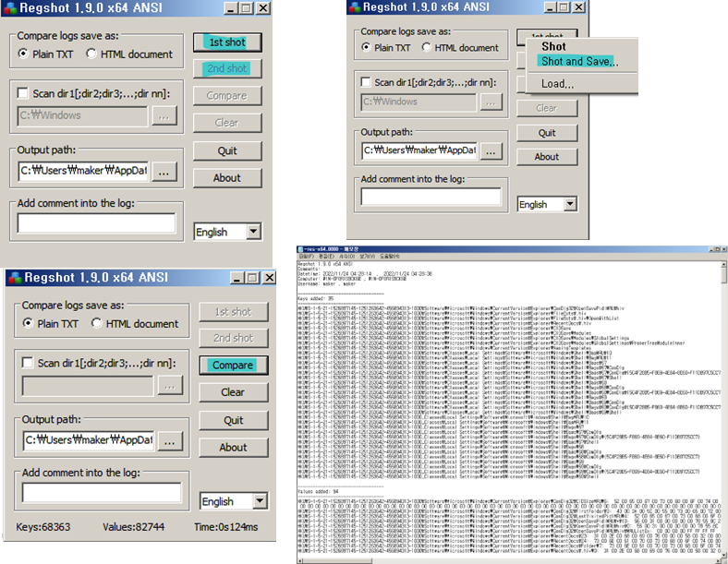Click the highlighted 2nd shot button
This screenshot has width=728, height=564.
[227, 68]
